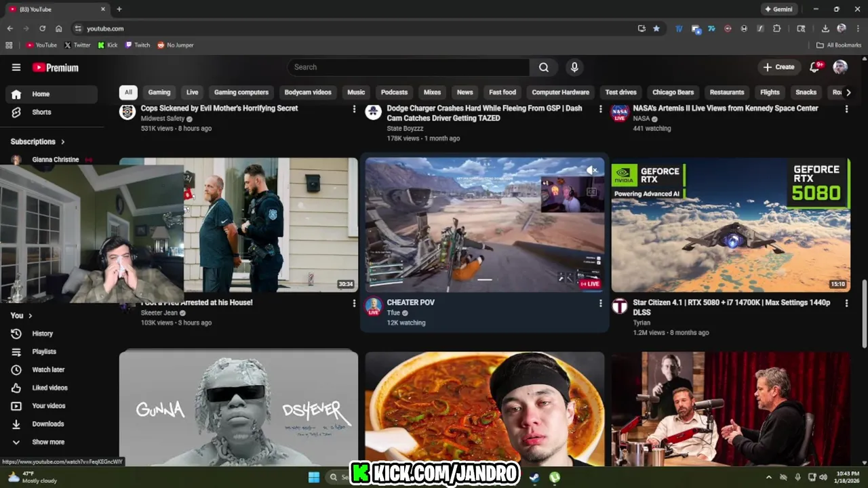Viewport: 868px width, 488px height.
Task: Open a new Chrome tab
Action: (119, 9)
